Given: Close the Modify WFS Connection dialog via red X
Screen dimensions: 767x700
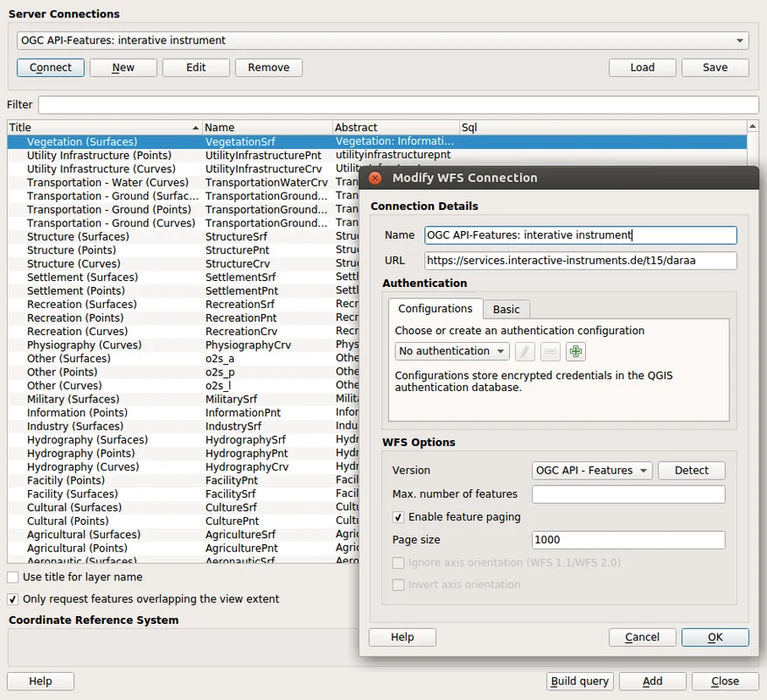Looking at the screenshot, I should click(x=375, y=178).
